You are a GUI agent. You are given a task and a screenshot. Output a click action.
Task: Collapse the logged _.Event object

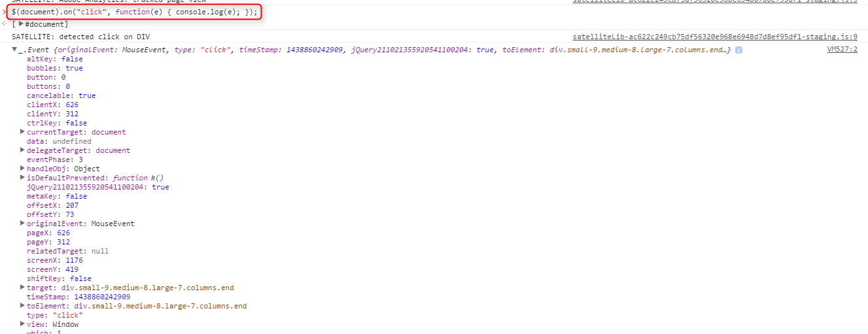click(14, 50)
